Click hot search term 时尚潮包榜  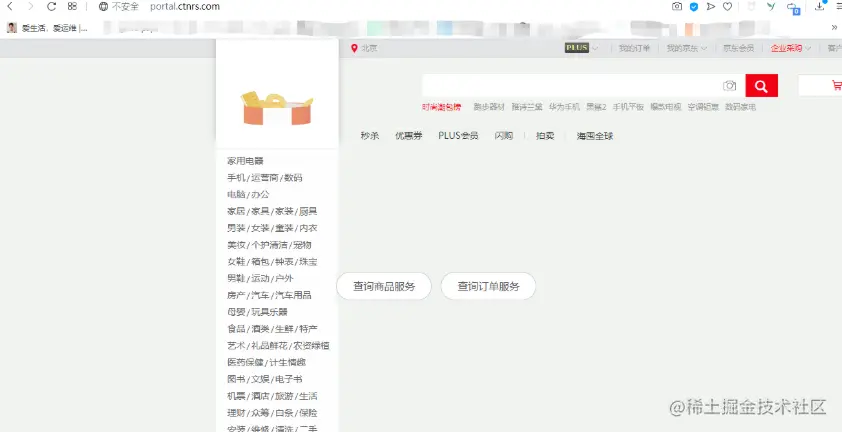[x=441, y=107]
